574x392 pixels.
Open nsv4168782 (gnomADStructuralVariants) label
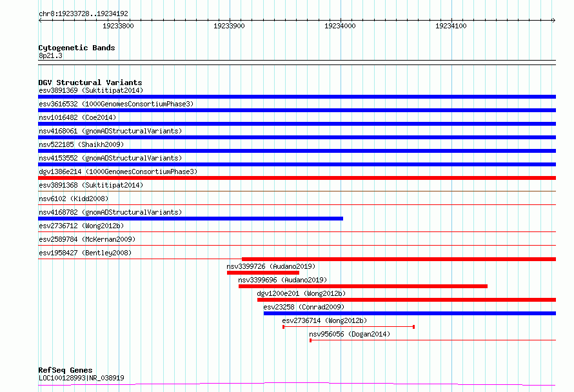(110, 212)
